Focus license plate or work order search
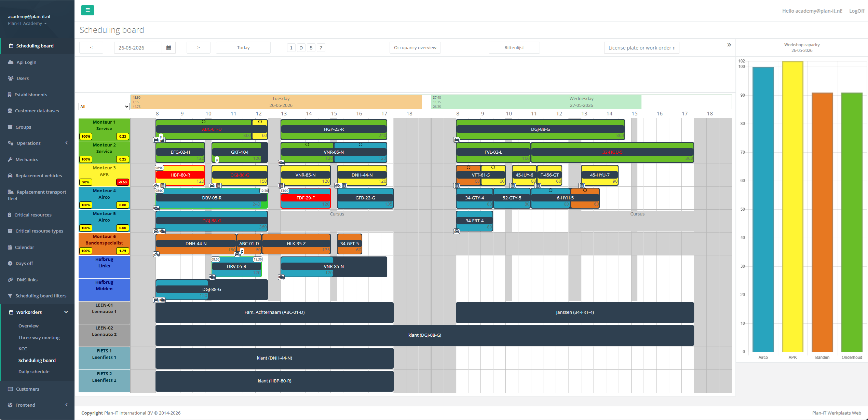The width and height of the screenshot is (868, 420). [x=642, y=48]
